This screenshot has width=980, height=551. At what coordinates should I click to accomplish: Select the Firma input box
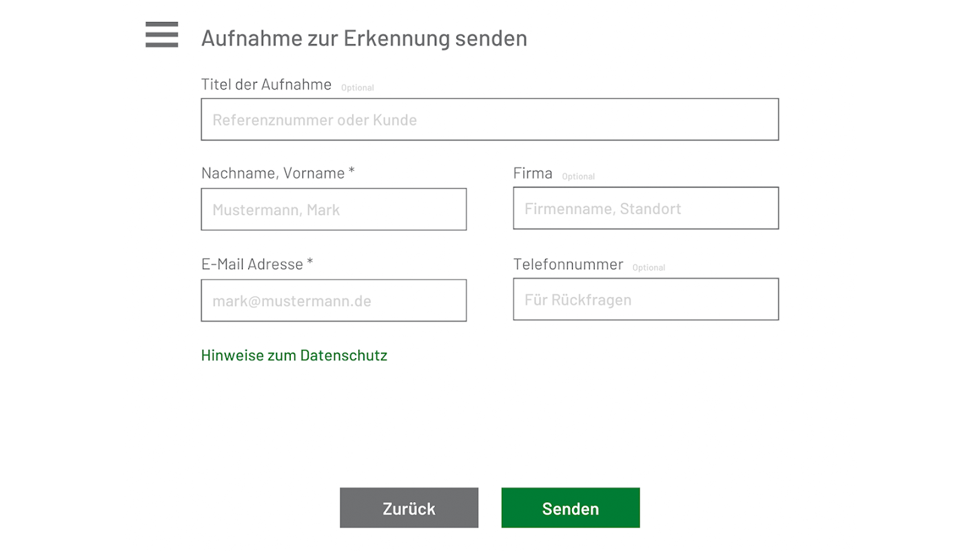(646, 208)
